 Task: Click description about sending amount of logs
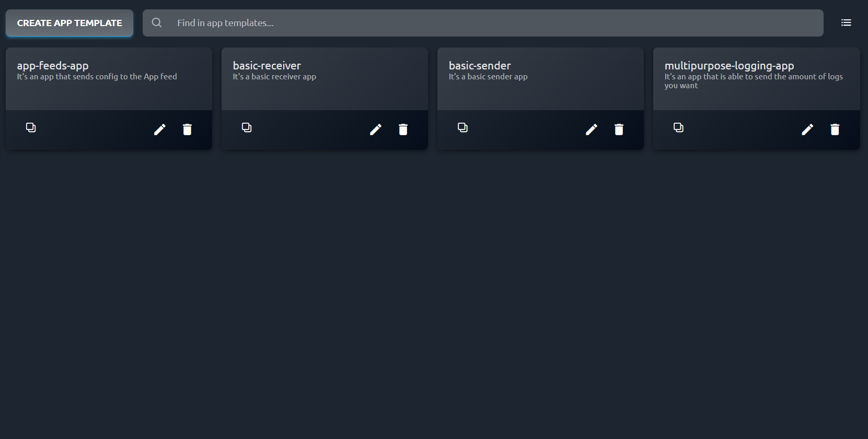(754, 81)
